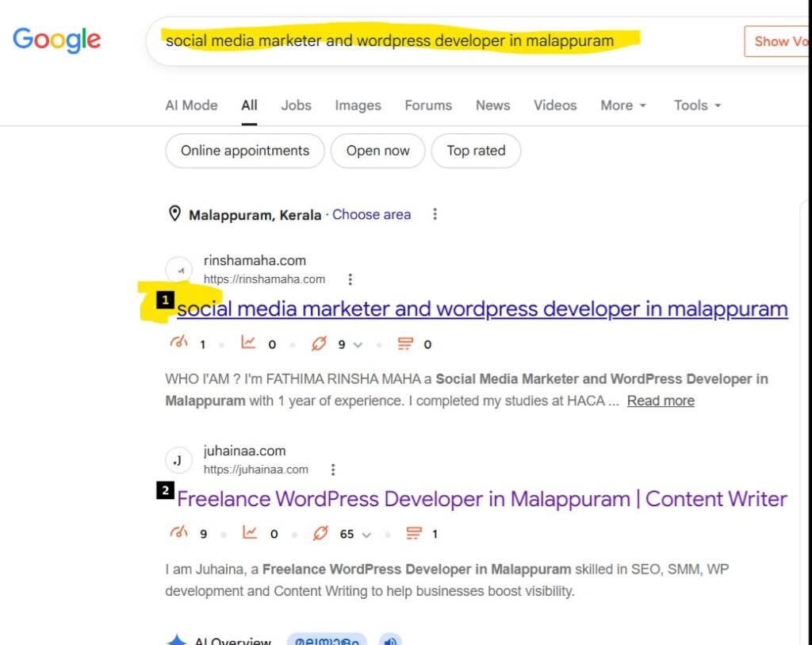The width and height of the screenshot is (812, 645).
Task: Expand the More dropdown menu
Action: [623, 106]
